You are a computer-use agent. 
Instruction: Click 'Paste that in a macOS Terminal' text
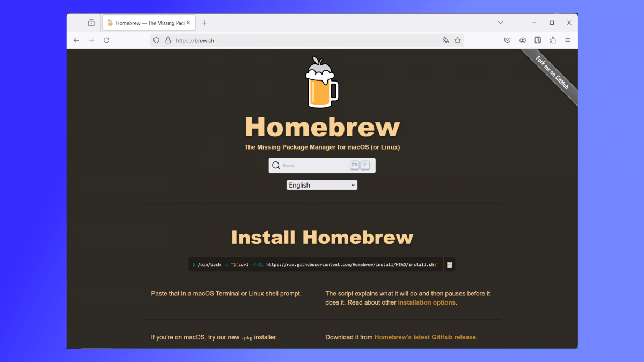pos(226,293)
